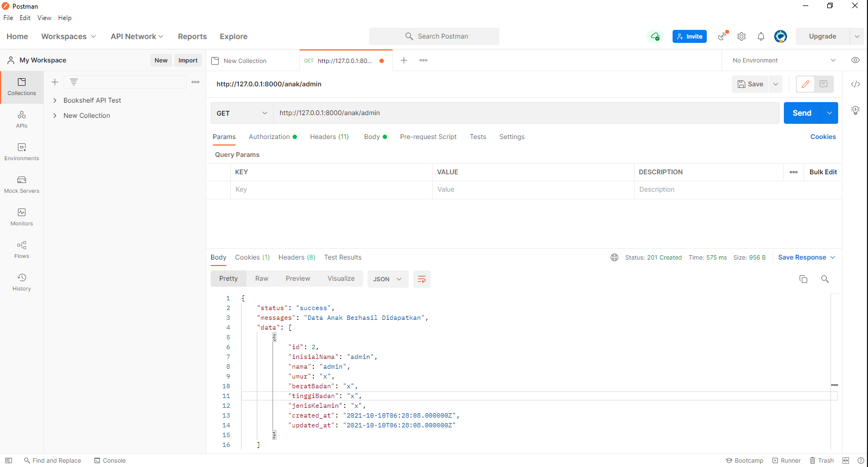The width and height of the screenshot is (868, 467).
Task: Open the user avatar menu
Action: (x=781, y=36)
